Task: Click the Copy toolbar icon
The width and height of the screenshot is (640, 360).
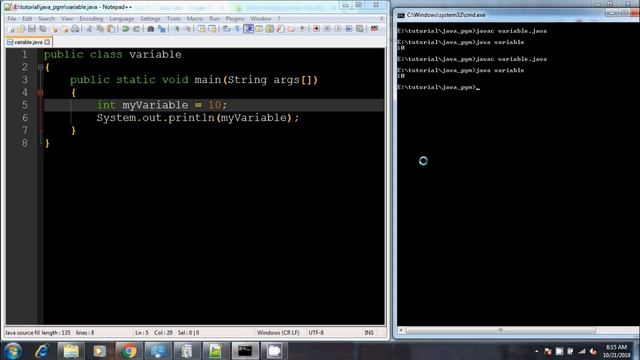Action: 100,29
